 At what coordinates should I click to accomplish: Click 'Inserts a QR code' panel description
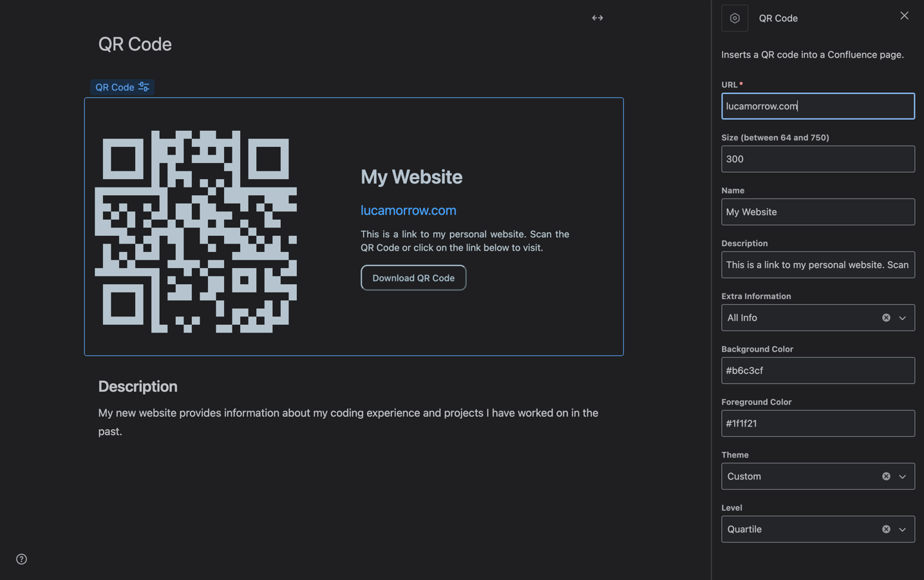tap(813, 55)
